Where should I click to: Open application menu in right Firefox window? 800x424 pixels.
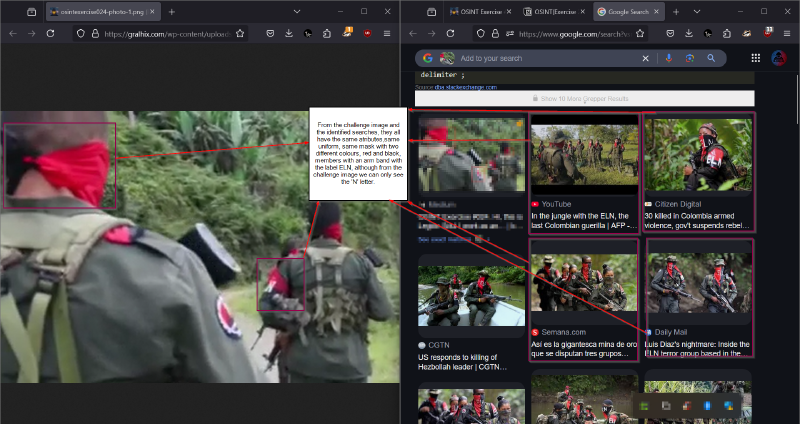click(787, 33)
